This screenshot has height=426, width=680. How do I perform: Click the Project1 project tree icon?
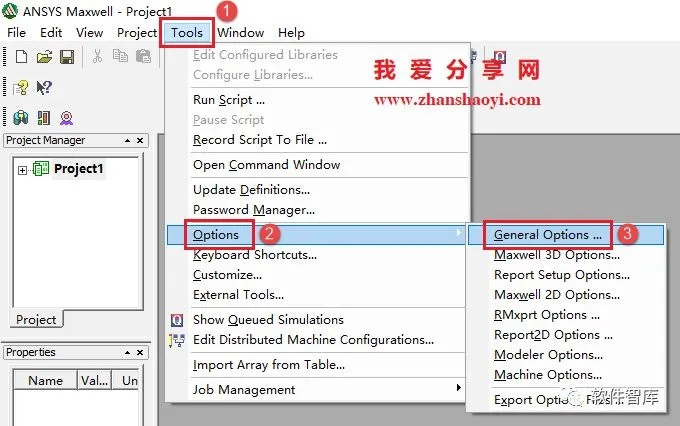tap(41, 168)
